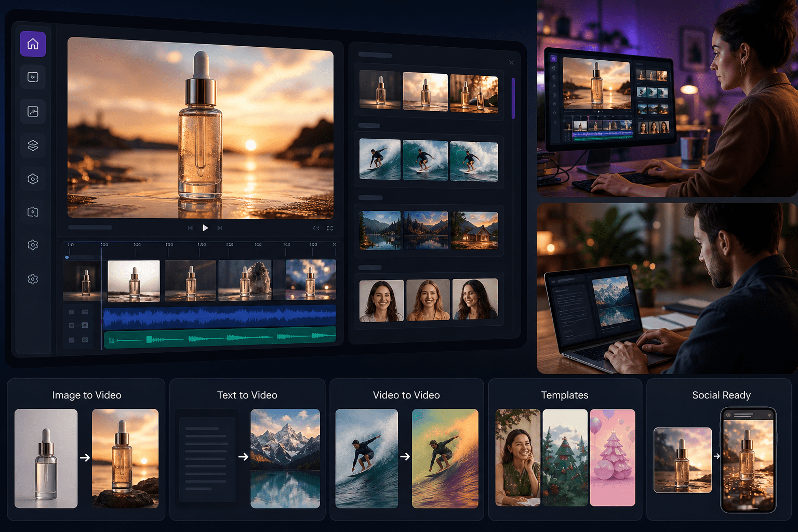Choose the smiling woman template
The width and height of the screenshot is (798, 532).
pos(518,458)
